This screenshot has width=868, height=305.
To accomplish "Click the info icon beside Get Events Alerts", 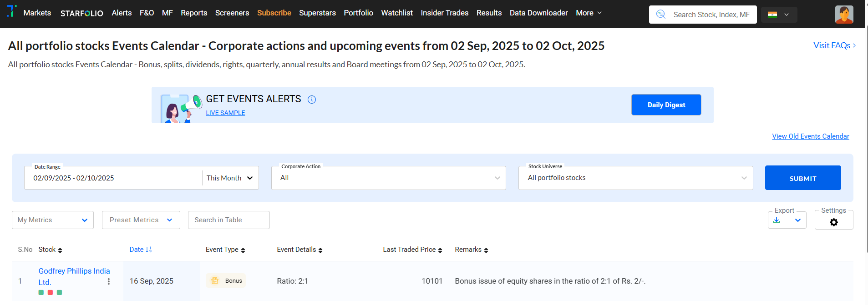I will (312, 100).
